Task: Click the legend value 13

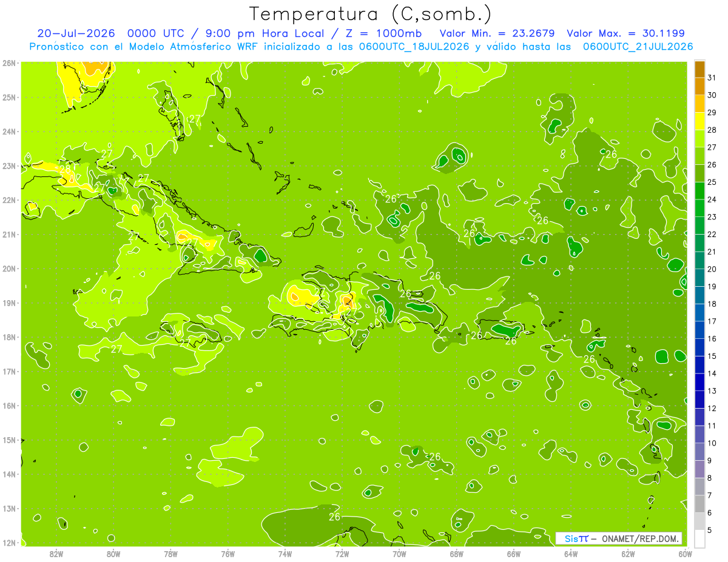Action: click(712, 391)
